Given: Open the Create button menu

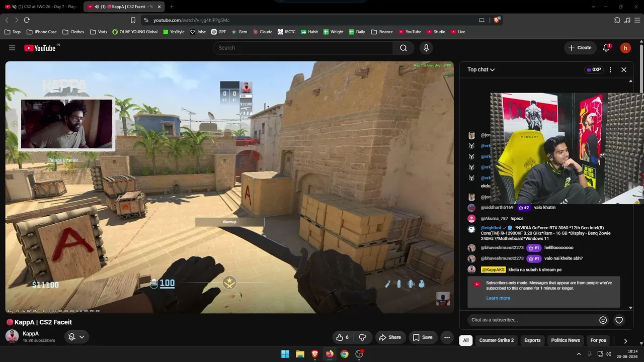Looking at the screenshot, I should coord(580,48).
